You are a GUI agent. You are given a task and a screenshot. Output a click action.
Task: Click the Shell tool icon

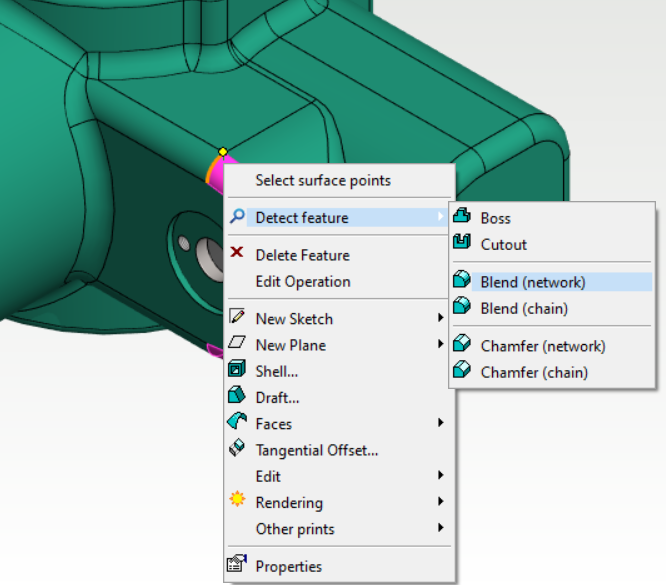tap(237, 371)
